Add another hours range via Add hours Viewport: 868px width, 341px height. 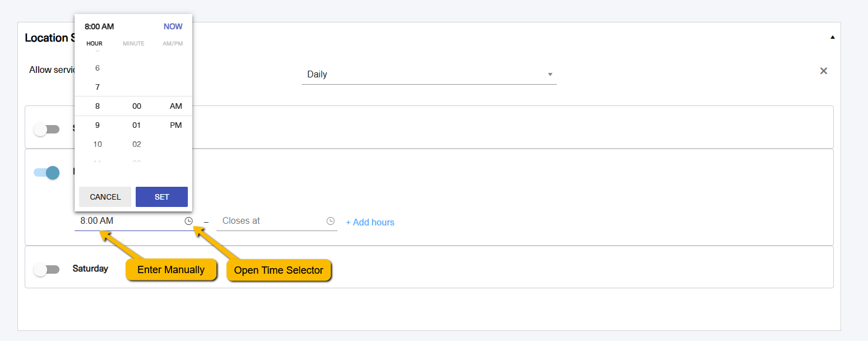point(370,222)
